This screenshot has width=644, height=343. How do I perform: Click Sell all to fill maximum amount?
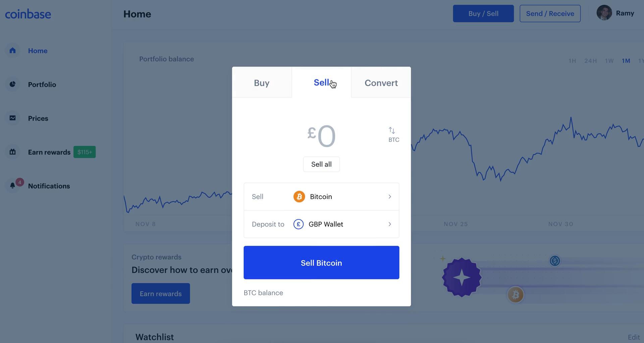point(321,164)
